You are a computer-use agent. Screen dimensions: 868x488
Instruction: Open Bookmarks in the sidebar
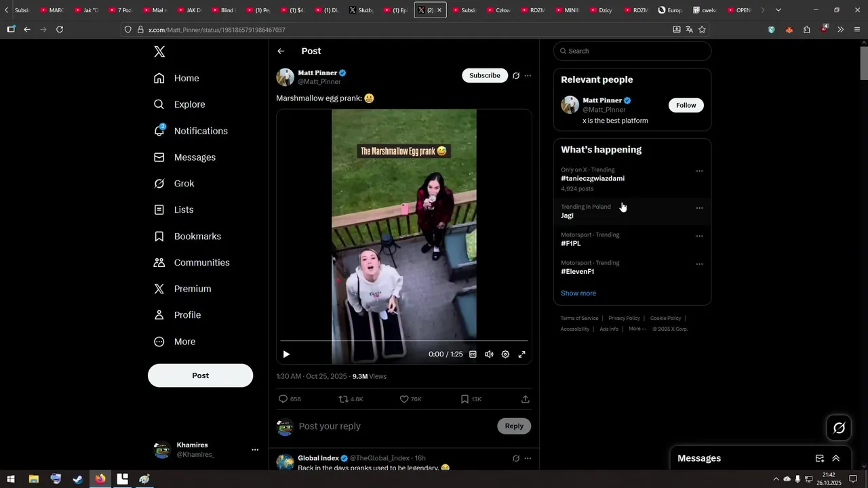pyautogui.click(x=188, y=237)
